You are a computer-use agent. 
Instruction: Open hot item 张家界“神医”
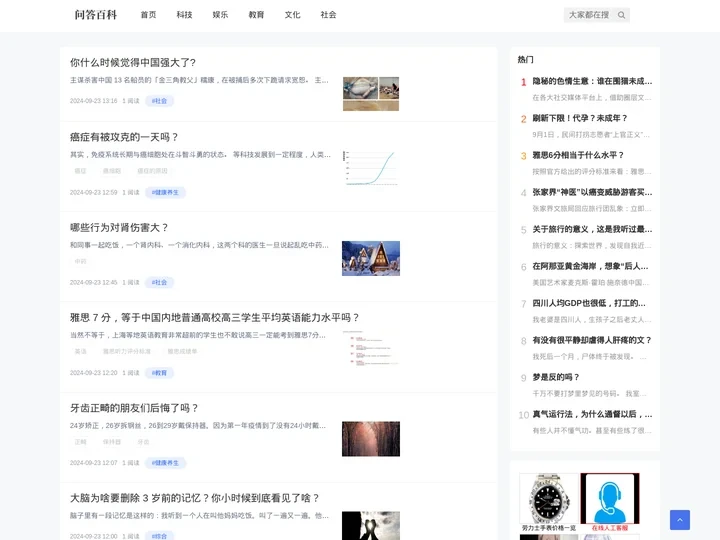coord(592,192)
